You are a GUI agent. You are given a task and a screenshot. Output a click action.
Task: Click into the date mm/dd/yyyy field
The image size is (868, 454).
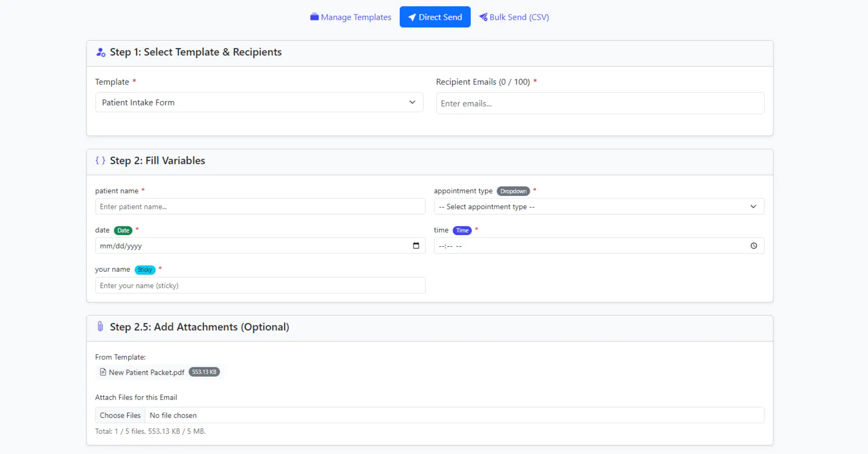coord(260,246)
